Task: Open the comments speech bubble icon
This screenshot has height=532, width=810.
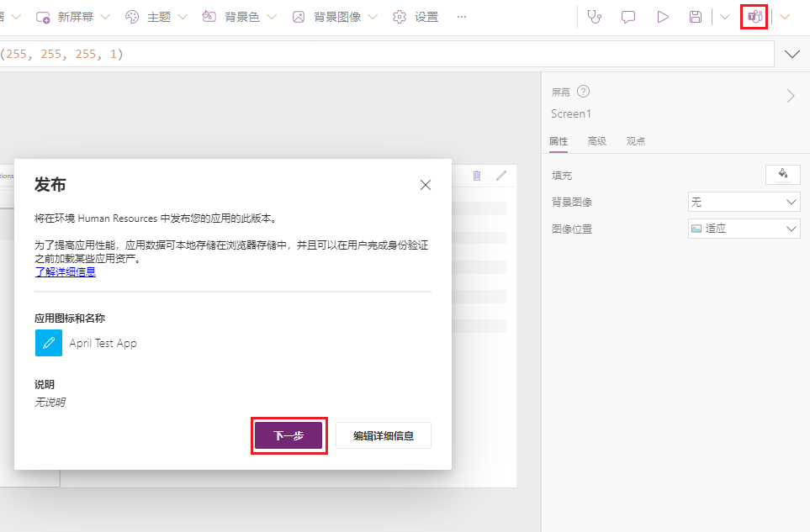Action: (628, 17)
